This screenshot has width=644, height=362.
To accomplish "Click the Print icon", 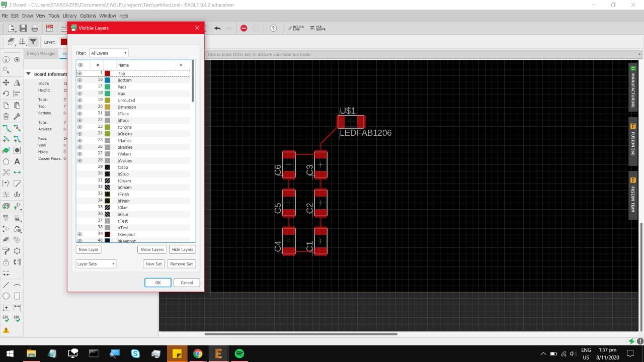I will (x=35, y=28).
